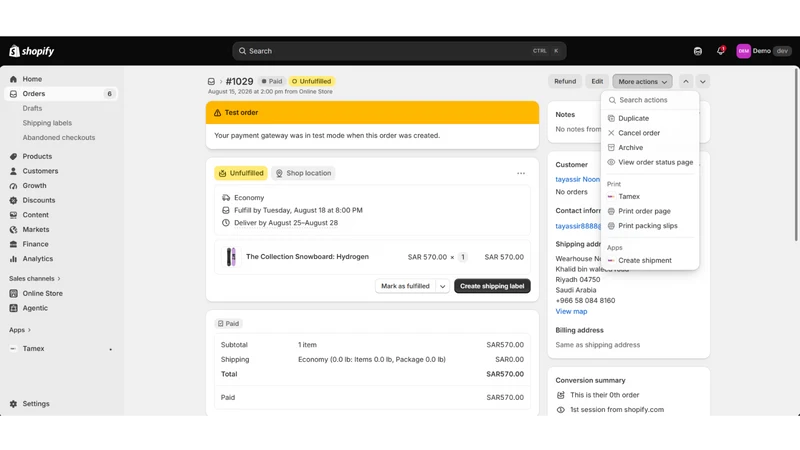The image size is (800, 450).
Task: Click the Growth icon in sidebar
Action: click(x=13, y=186)
